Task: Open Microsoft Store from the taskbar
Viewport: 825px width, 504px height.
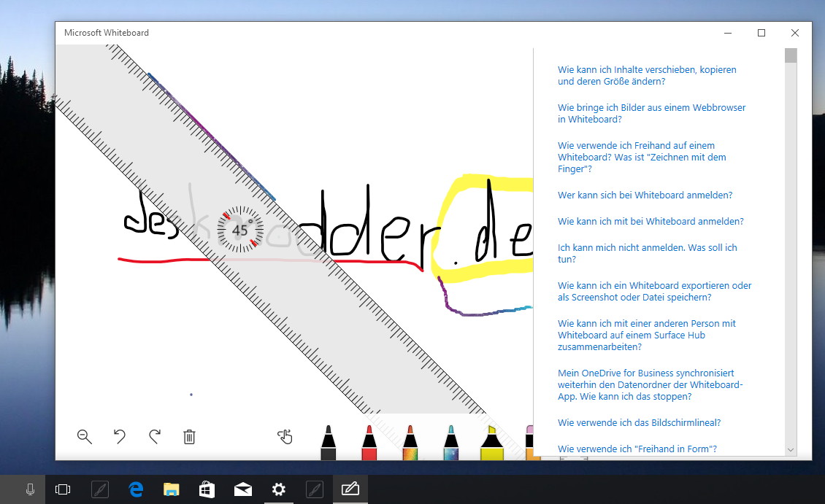Action: (207, 489)
